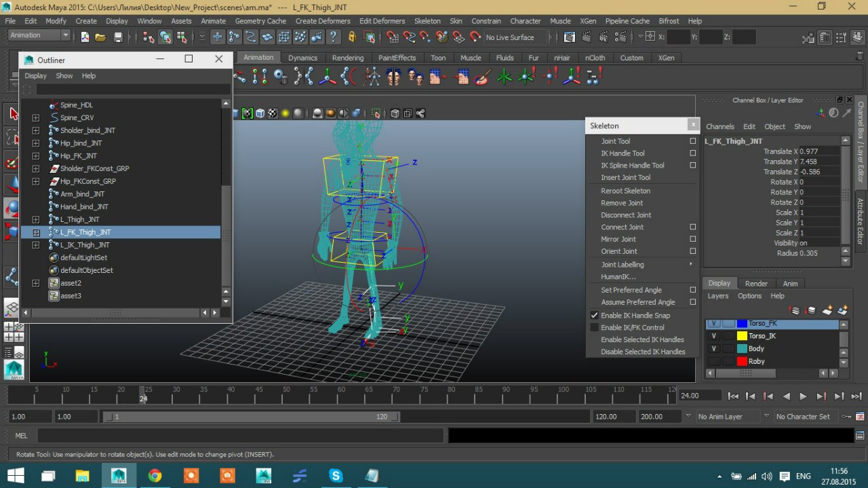Click the Channel Box toggle icon
Viewport: 868px width, 488px height.
tap(856, 37)
